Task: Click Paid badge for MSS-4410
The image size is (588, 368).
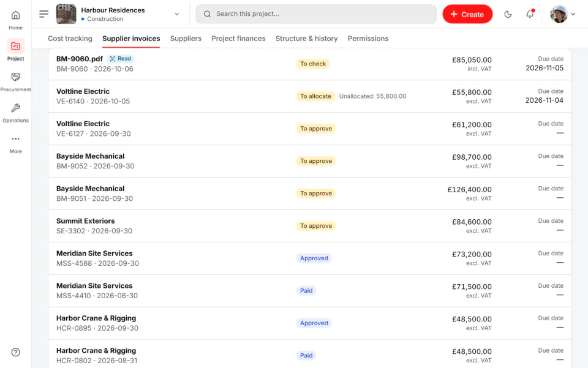Action: (x=306, y=291)
